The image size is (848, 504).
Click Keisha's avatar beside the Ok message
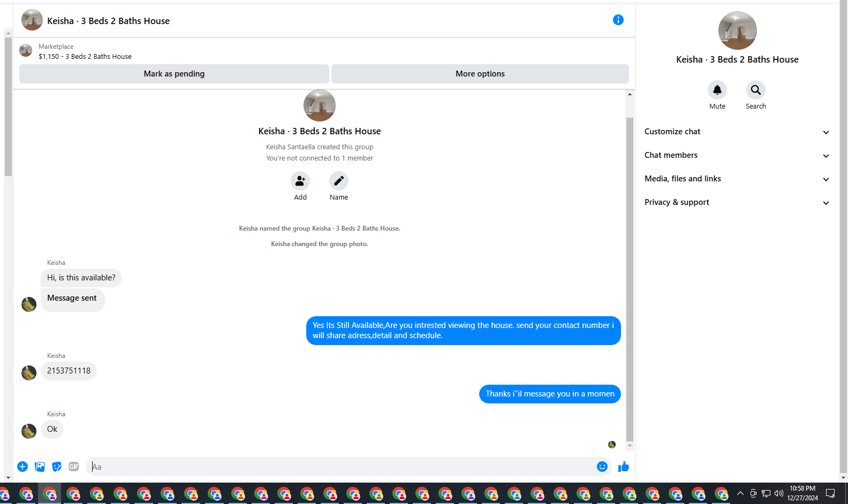pos(29,431)
